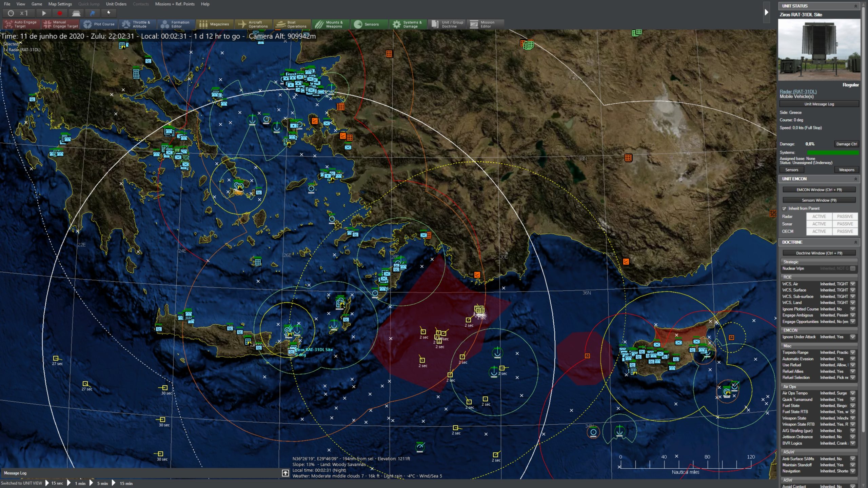
Task: Set Radar to PASSIVE
Action: click(845, 217)
